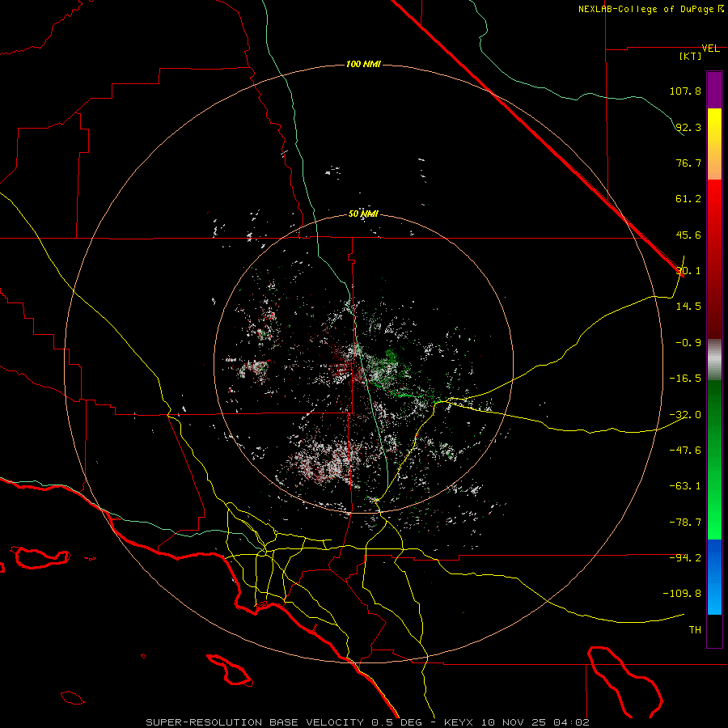Pick the gray near-zero segment of color bar

[x=714, y=360]
